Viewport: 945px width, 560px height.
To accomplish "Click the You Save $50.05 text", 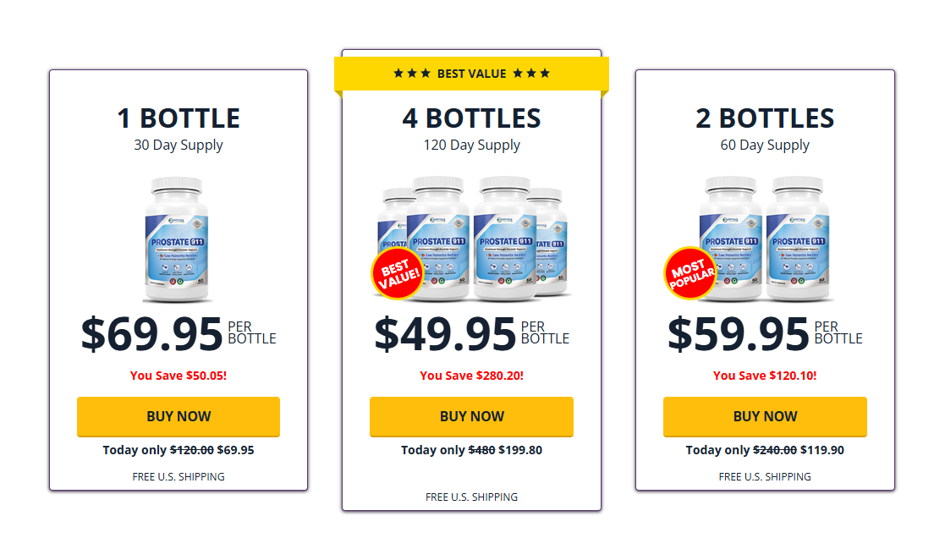I will pos(179,376).
